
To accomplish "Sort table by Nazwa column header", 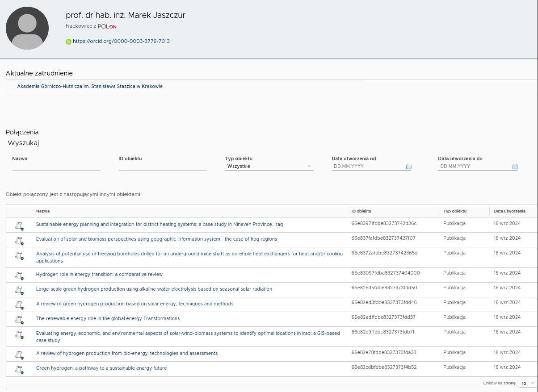I will pos(43,211).
